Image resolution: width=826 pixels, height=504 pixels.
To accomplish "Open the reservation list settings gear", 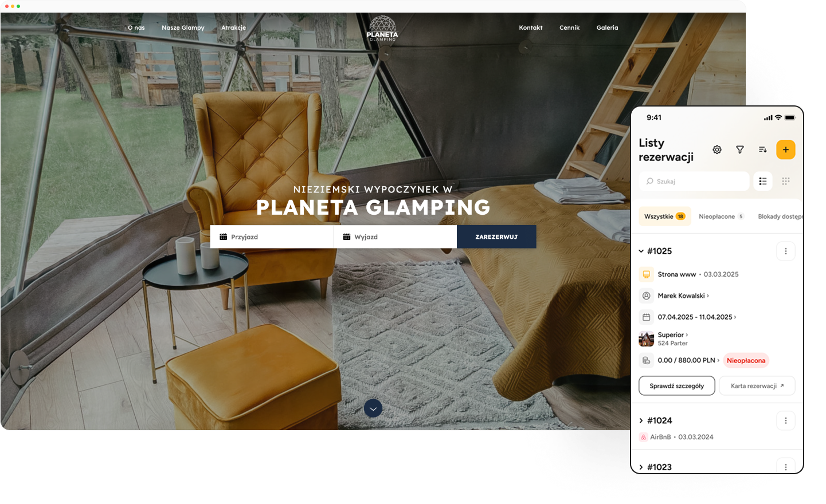I will (x=717, y=149).
